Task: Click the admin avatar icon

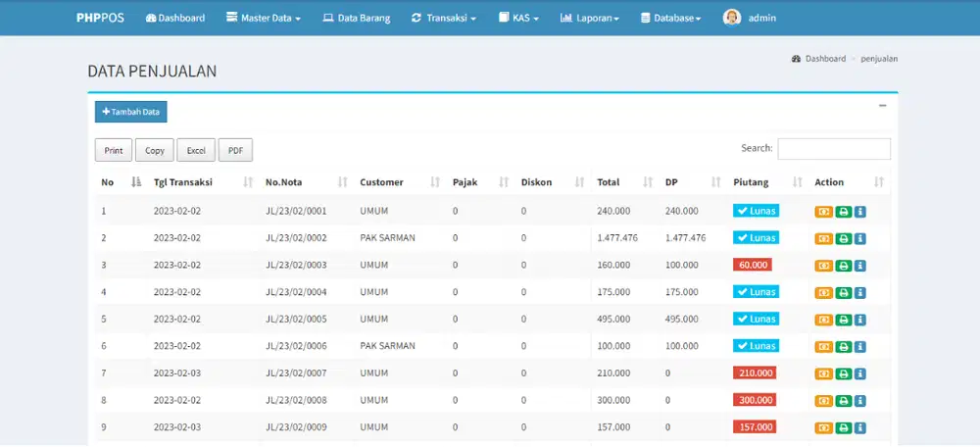Action: [731, 18]
